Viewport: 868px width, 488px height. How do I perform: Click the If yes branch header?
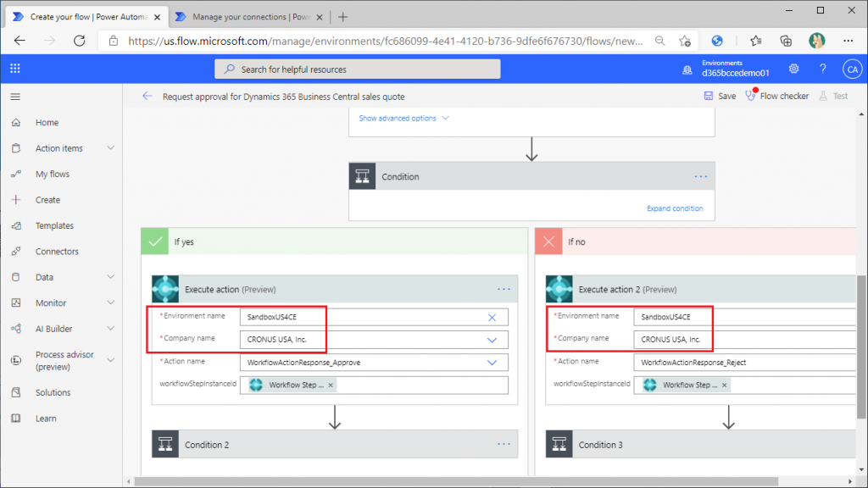334,241
